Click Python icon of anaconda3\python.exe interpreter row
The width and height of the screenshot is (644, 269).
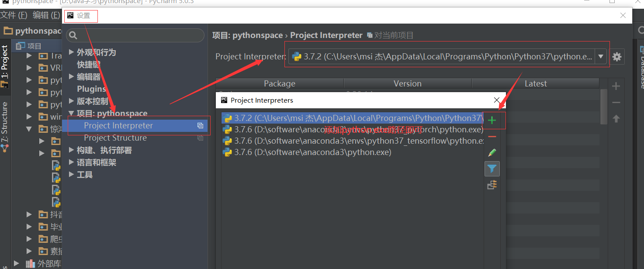click(x=227, y=152)
